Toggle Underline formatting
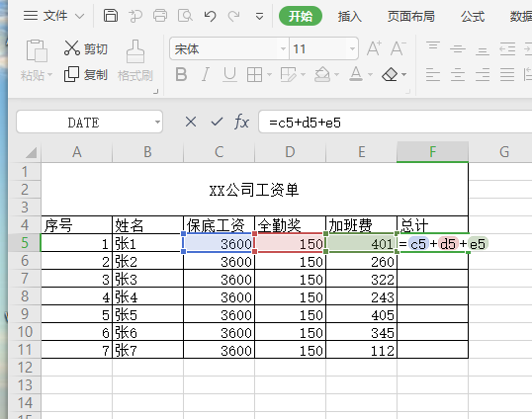 click(229, 74)
